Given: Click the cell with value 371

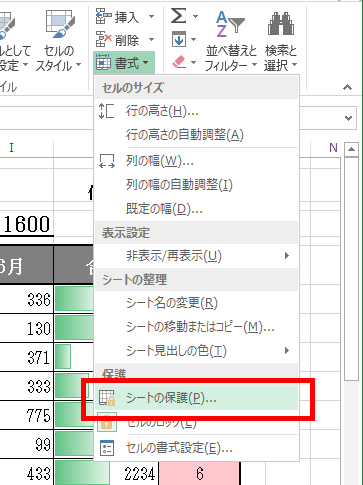Looking at the screenshot, I should [x=27, y=357].
